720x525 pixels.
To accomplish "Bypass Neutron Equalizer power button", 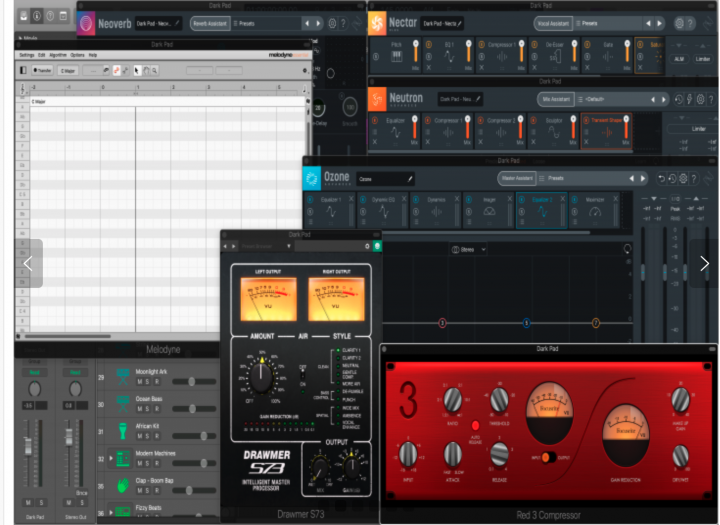I will pyautogui.click(x=375, y=120).
